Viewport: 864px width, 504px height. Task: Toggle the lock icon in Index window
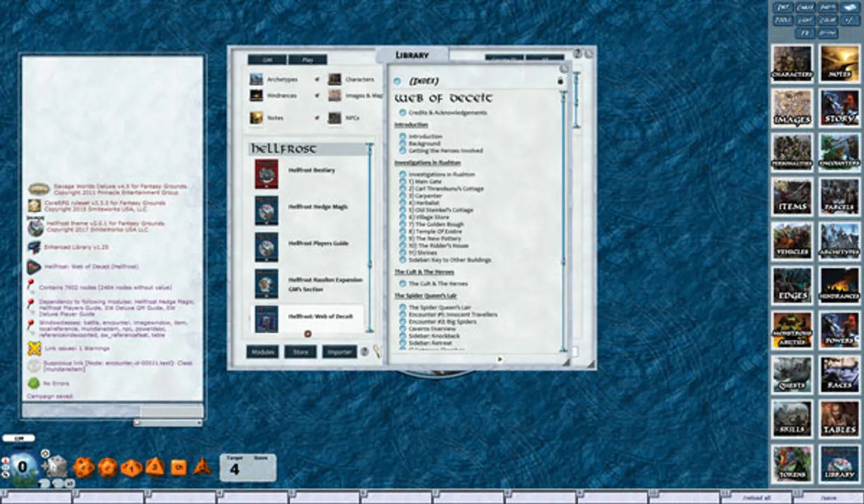click(560, 81)
